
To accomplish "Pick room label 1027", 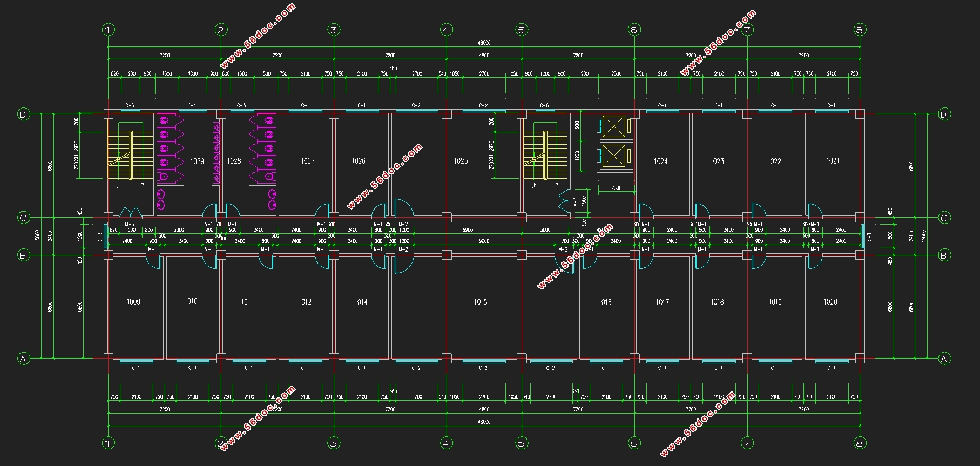I will pos(308,160).
